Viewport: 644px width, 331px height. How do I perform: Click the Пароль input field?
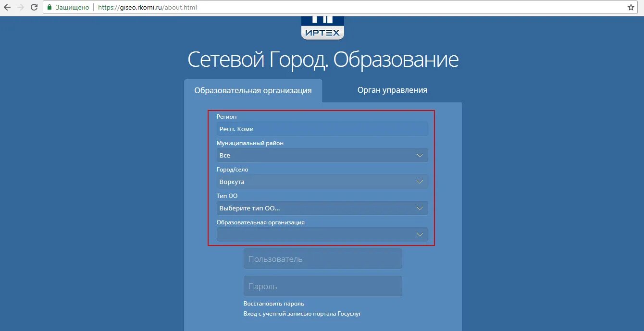click(322, 286)
